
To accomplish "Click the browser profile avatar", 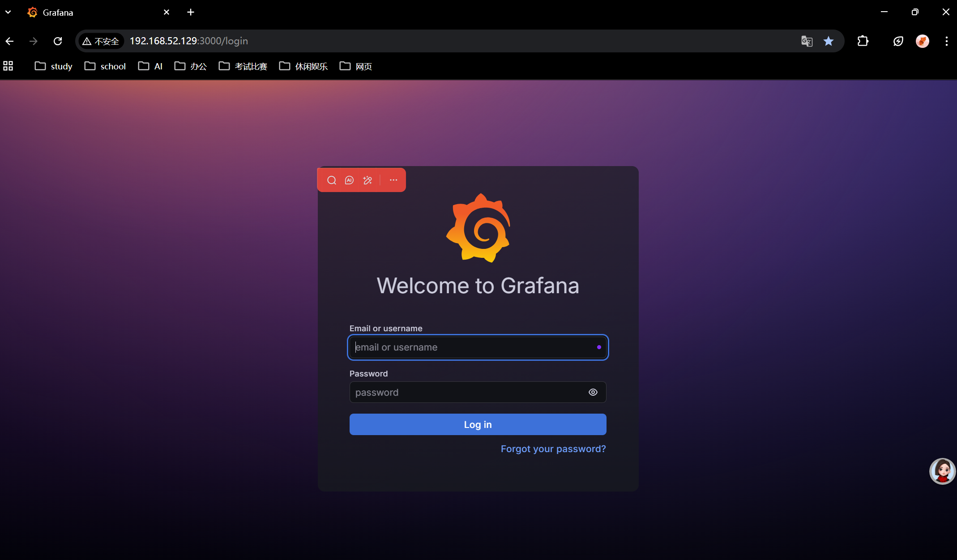I will coord(922,41).
